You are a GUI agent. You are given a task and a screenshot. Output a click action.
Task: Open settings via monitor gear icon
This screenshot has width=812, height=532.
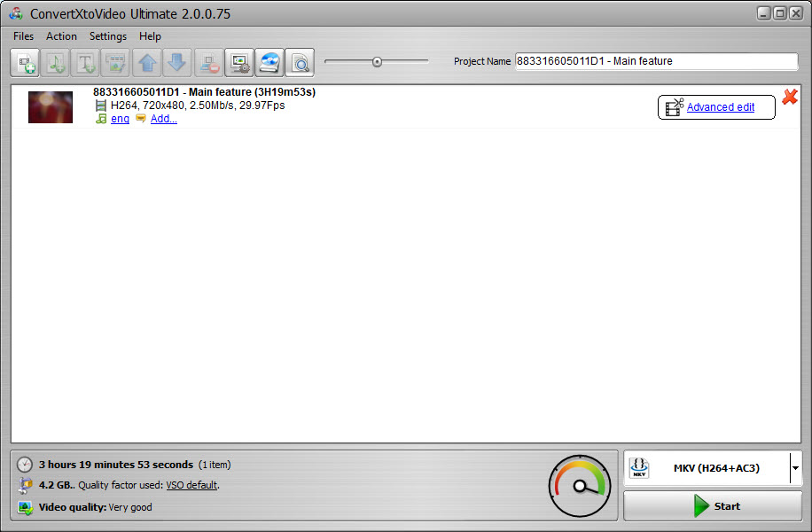click(239, 63)
